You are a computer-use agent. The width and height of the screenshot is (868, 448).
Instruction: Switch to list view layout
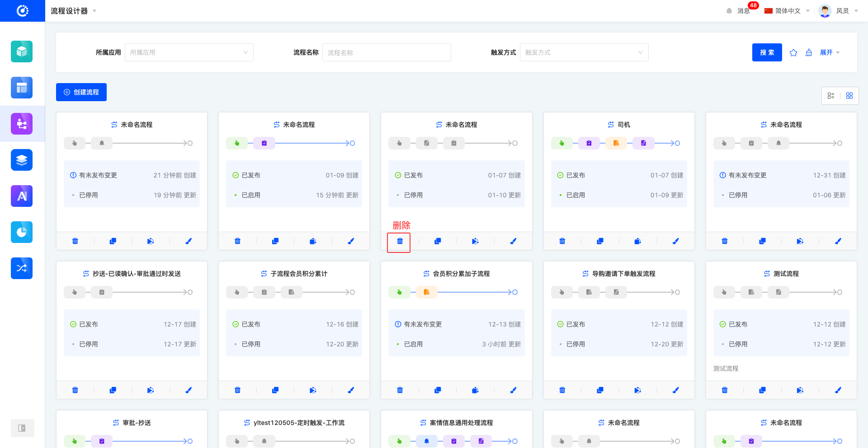pos(831,96)
